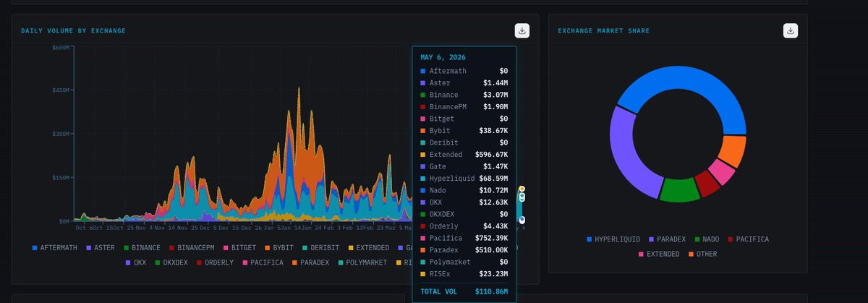Image resolution: width=868 pixels, height=303 pixels.
Task: Click the $300M y-axis label
Action: [x=60, y=134]
